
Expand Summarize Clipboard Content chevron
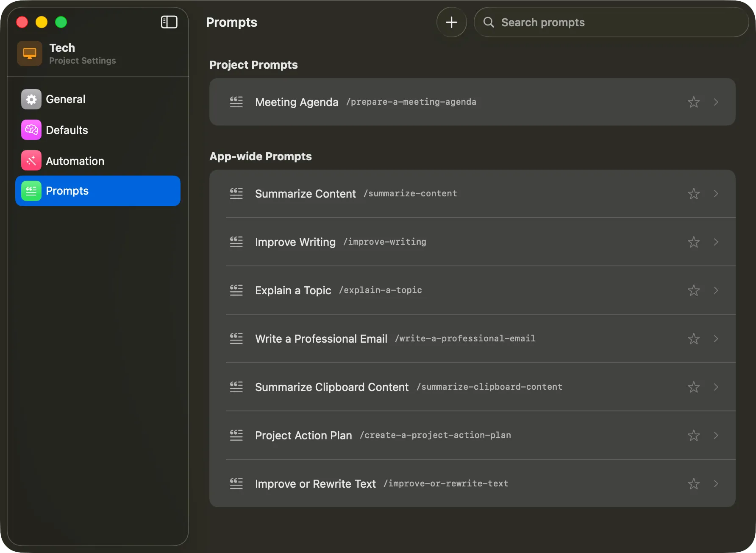(716, 387)
